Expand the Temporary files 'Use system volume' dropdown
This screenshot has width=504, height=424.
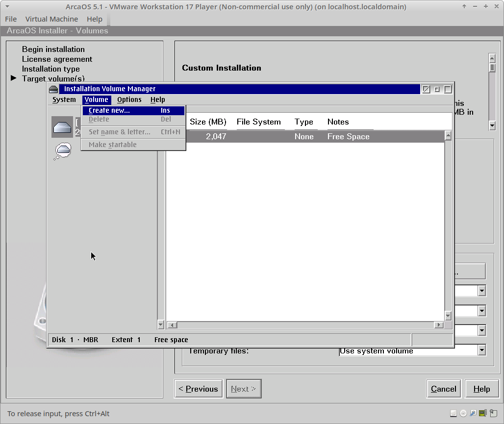(482, 350)
